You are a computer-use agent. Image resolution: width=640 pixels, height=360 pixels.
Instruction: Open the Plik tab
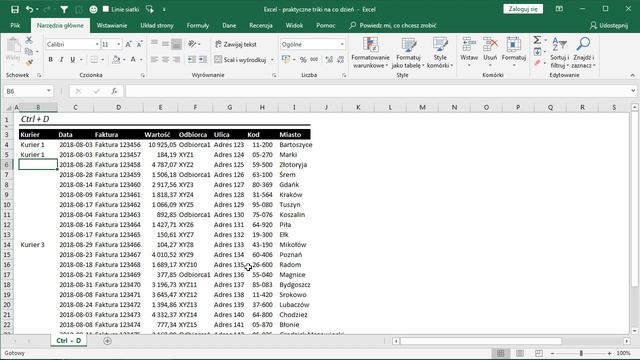[x=16, y=25]
